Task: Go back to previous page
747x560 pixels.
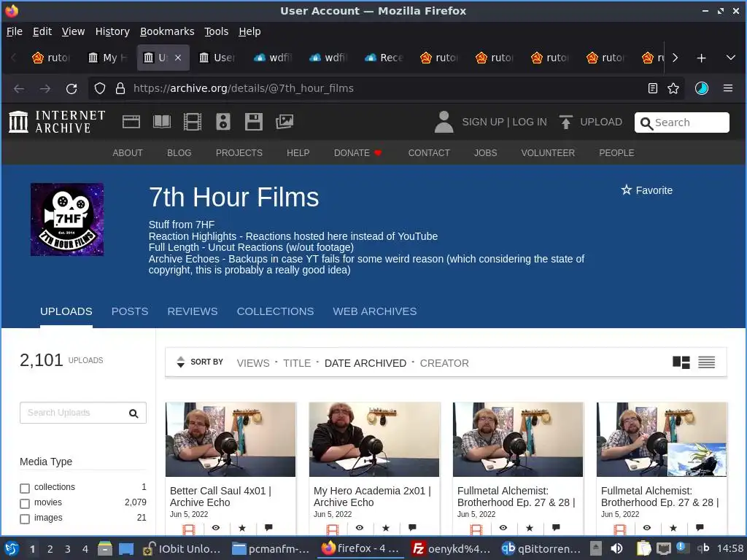Action: tap(19, 88)
